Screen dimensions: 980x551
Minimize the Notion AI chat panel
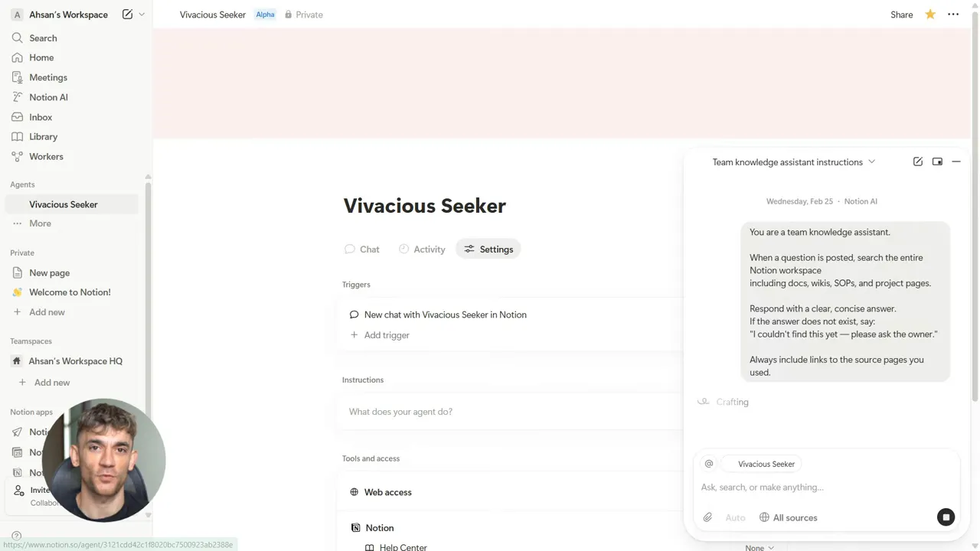[956, 161]
